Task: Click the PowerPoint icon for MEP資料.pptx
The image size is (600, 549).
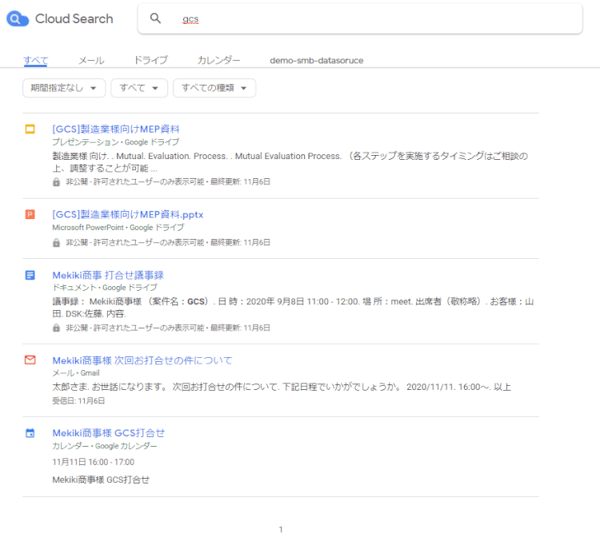Action: (30, 214)
